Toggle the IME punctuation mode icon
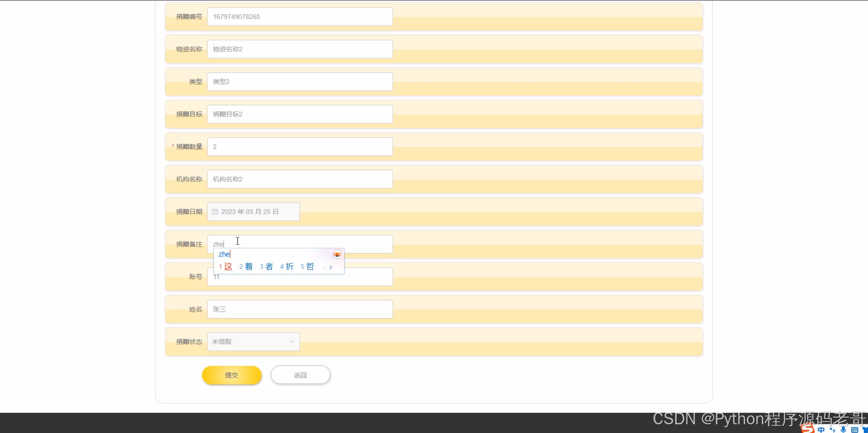 tap(832, 430)
